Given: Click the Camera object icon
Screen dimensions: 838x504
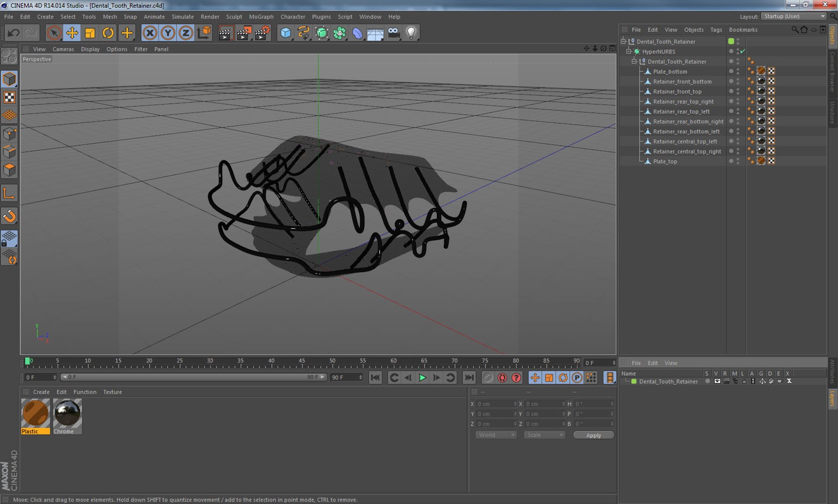Looking at the screenshot, I should pos(394,33).
